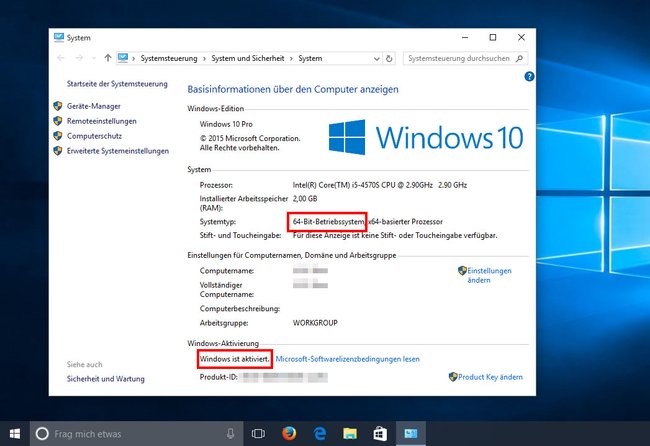This screenshot has width=650, height=446.
Task: Click shield icon beside Remoteeinstellungen
Action: (58, 121)
